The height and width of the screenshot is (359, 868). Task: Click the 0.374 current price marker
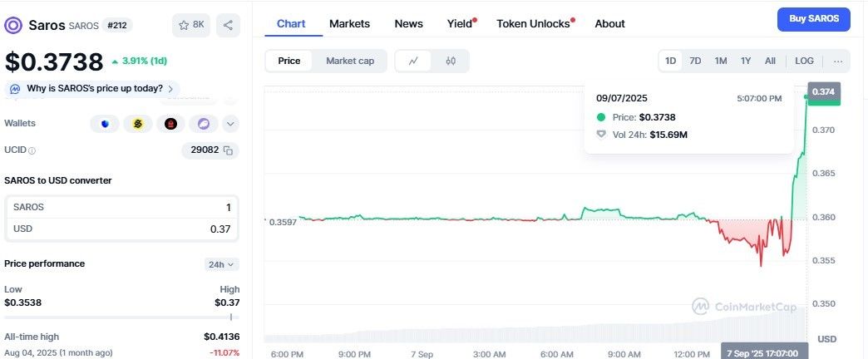point(824,91)
